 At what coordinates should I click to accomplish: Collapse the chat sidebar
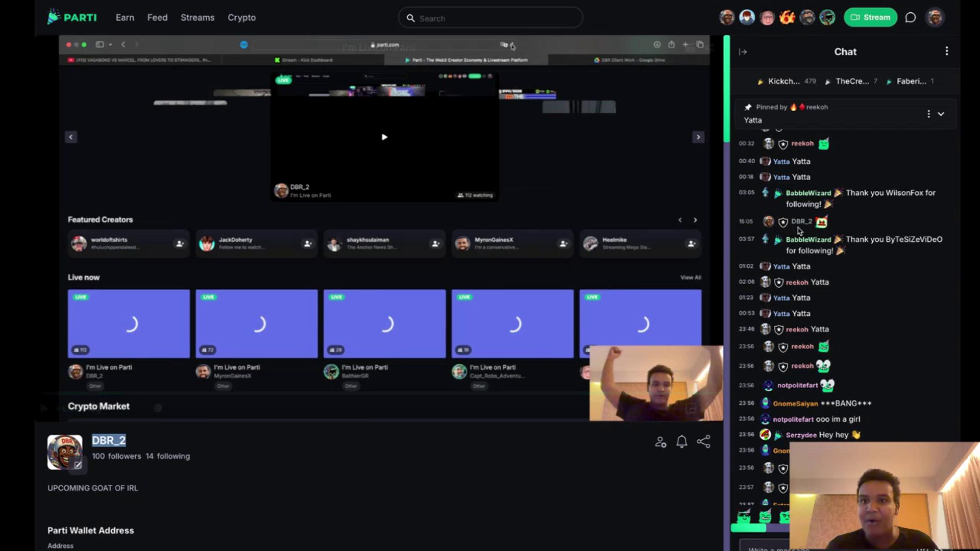point(743,52)
